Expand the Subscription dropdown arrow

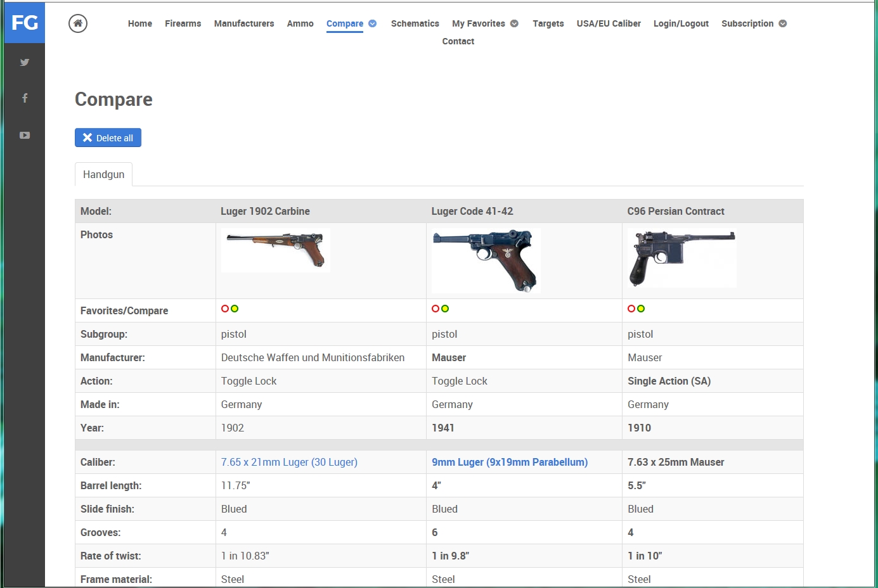coord(783,23)
